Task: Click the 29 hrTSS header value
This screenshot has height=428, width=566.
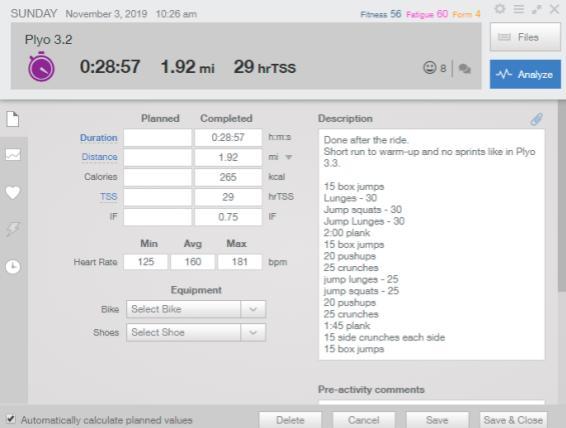Action: 265,67
